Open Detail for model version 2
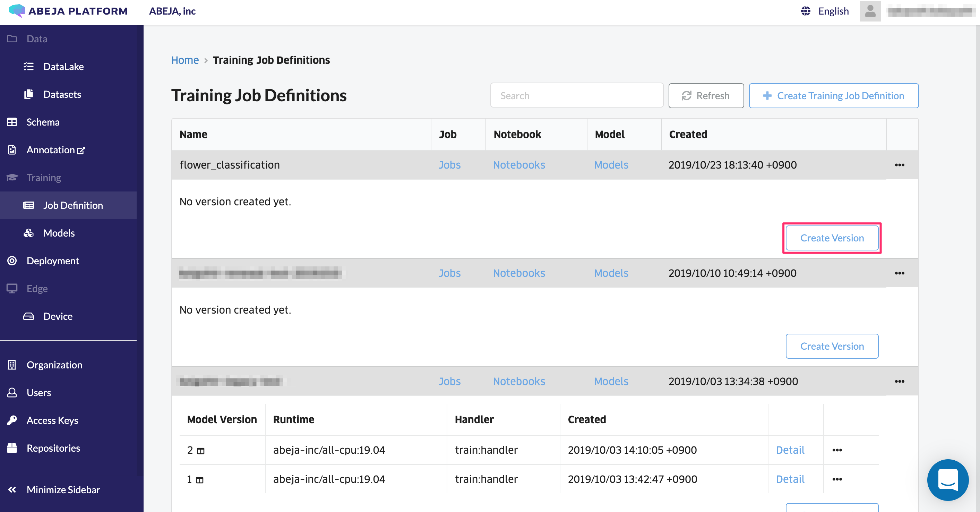 [790, 450]
